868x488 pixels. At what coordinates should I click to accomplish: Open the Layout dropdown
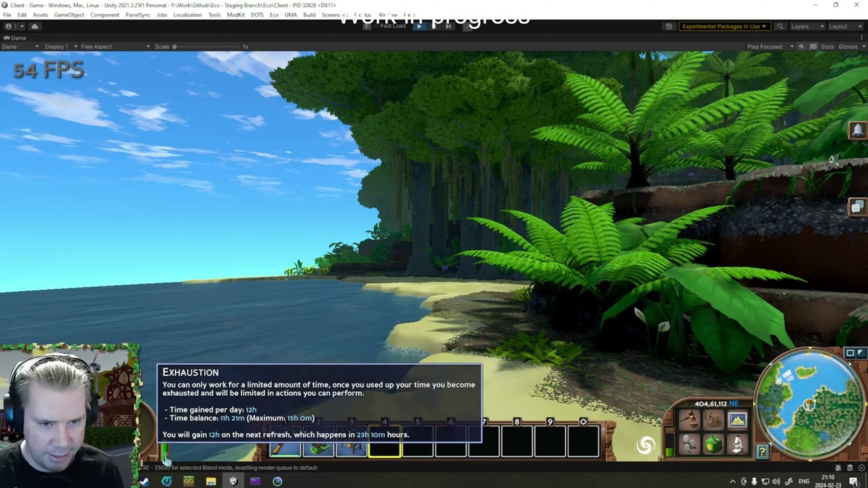(844, 26)
